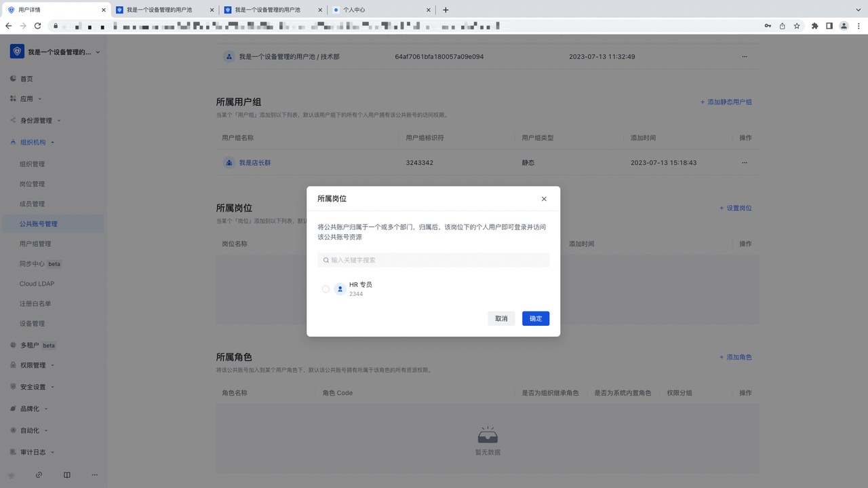This screenshot has height=488, width=868.
Task: Click the HR 专员 avatar icon
Action: (340, 289)
